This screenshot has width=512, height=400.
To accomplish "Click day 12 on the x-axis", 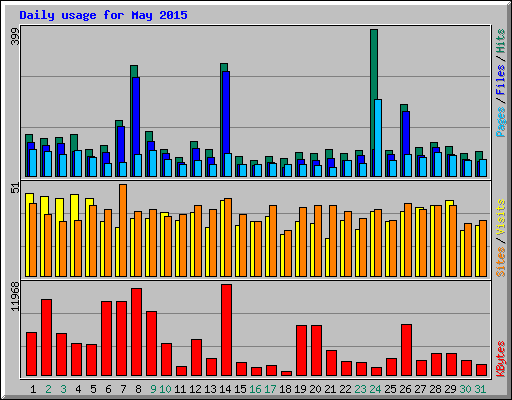I will [x=195, y=389].
